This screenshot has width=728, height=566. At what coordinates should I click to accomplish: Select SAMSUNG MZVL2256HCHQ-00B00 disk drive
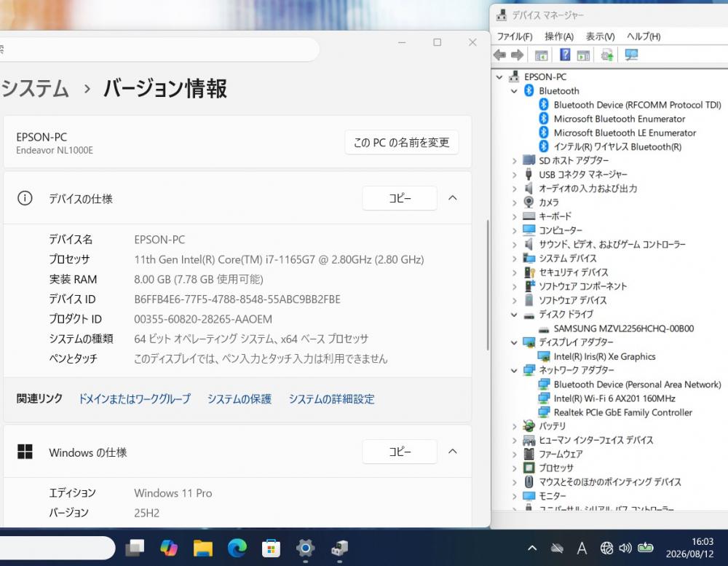click(624, 329)
